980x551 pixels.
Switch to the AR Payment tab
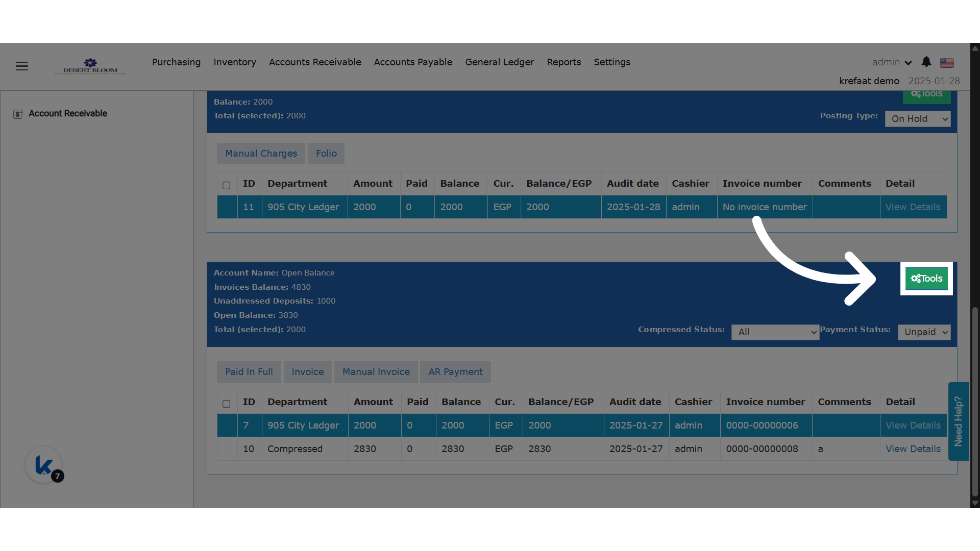tap(455, 372)
